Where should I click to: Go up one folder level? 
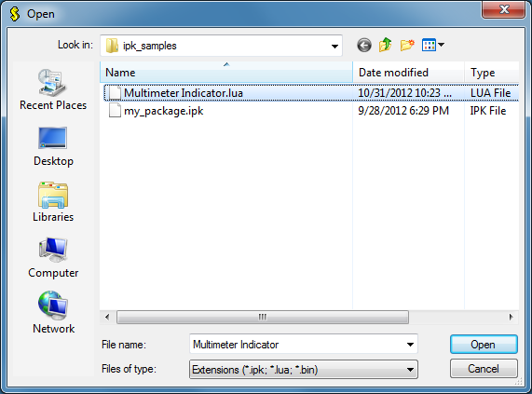point(385,45)
